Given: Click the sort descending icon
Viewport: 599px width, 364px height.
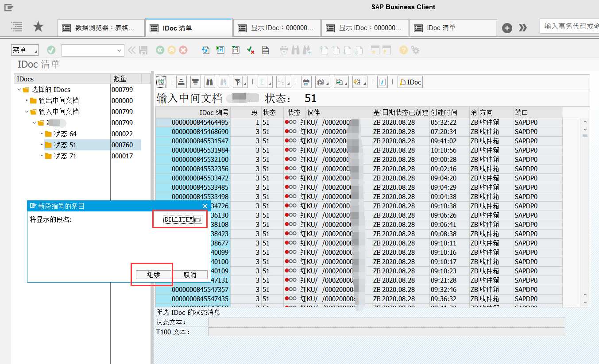Looking at the screenshot, I should point(196,82).
